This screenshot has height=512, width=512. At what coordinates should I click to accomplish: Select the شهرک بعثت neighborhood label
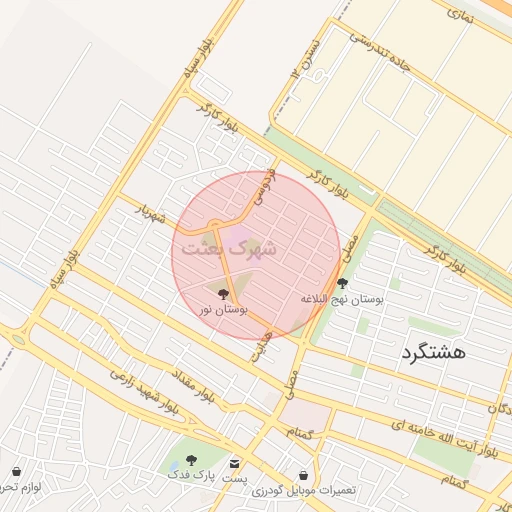pos(229,249)
